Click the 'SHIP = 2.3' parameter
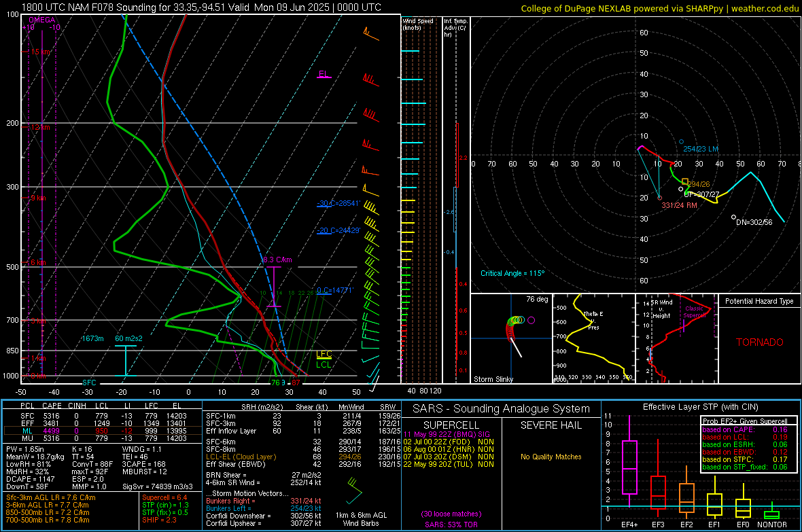 159,520
